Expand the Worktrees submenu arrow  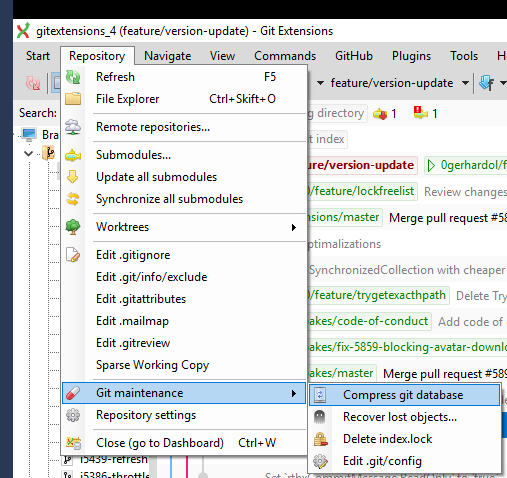click(x=293, y=227)
